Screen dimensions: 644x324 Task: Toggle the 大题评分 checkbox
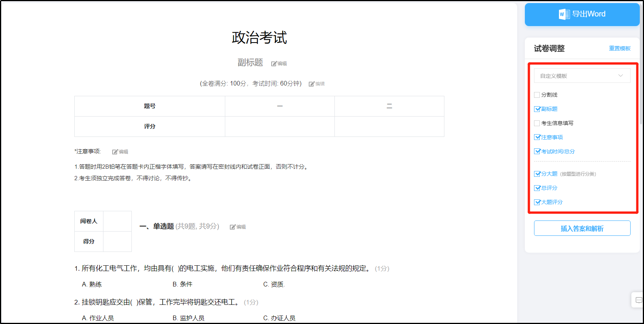pos(537,202)
